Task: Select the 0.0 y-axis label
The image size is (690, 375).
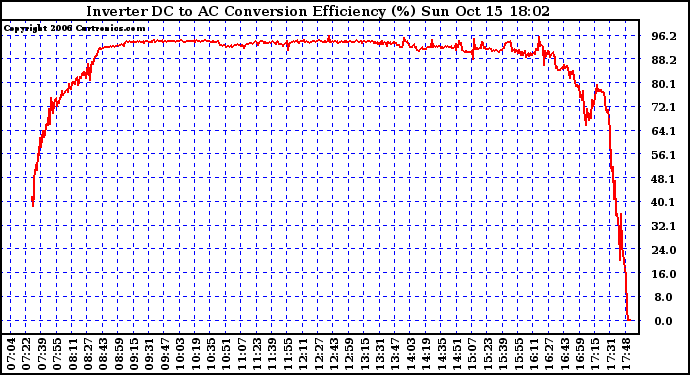Action: [664, 321]
